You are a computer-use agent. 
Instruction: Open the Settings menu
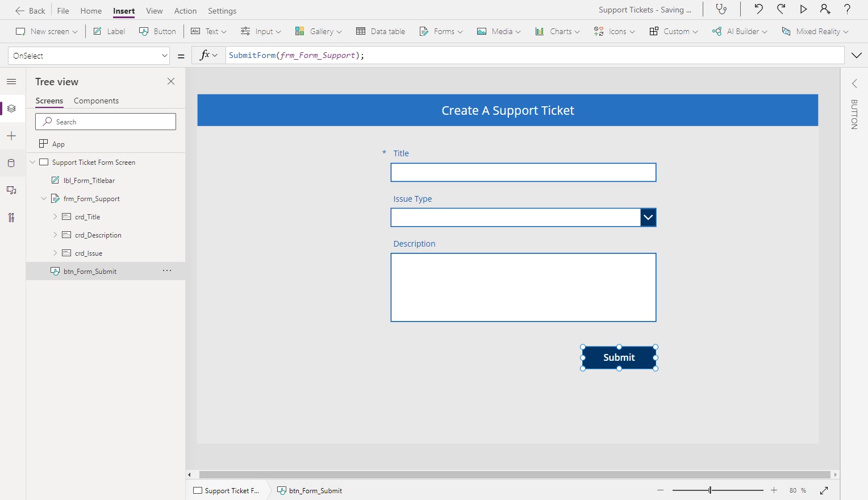click(x=222, y=10)
